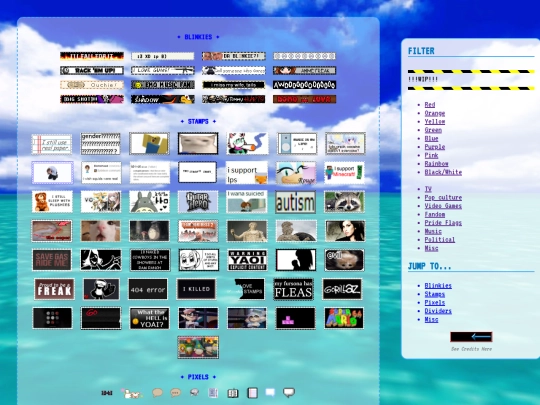The image size is (540, 405).
Task: Select the Guitar Hero stamp
Action: [198, 202]
